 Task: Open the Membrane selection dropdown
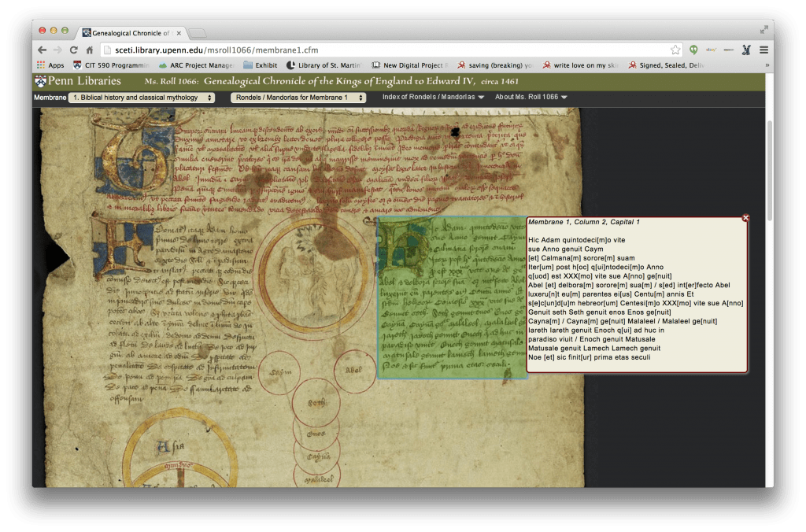point(142,97)
